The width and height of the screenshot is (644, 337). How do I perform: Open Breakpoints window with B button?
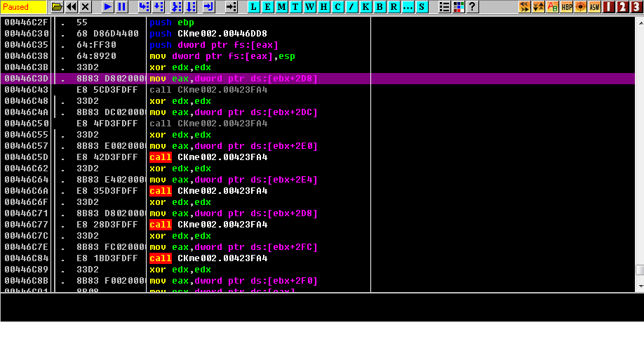pos(380,6)
